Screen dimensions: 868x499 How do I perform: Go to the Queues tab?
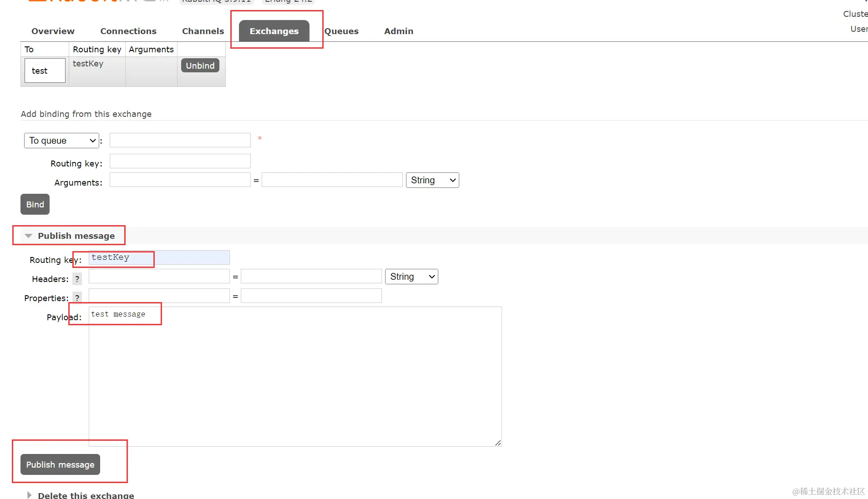(x=341, y=31)
